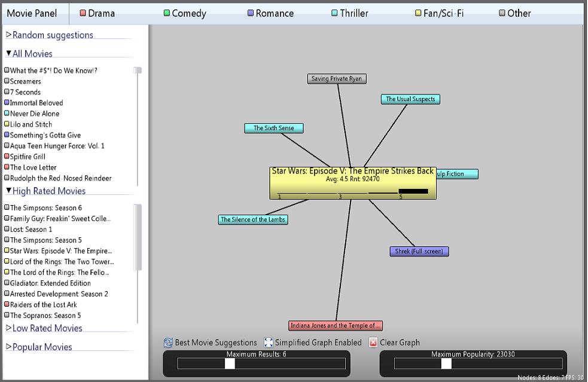Select The Usual Suspects graph node

[410, 99]
